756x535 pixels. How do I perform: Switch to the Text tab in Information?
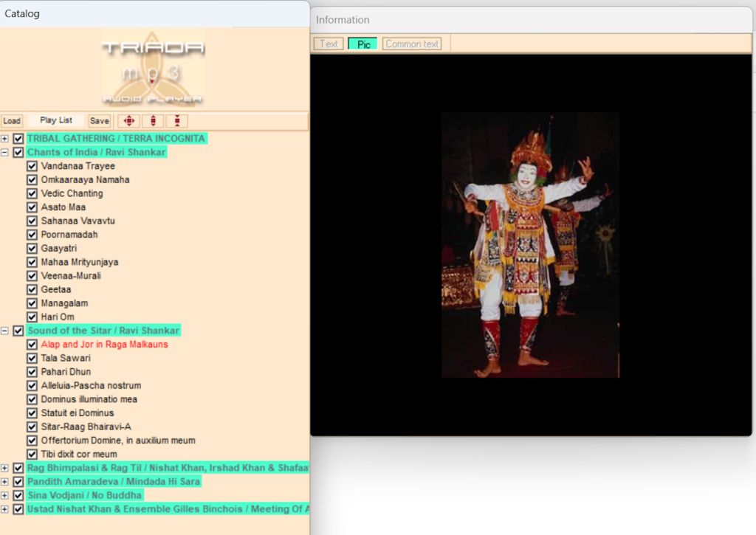(329, 44)
